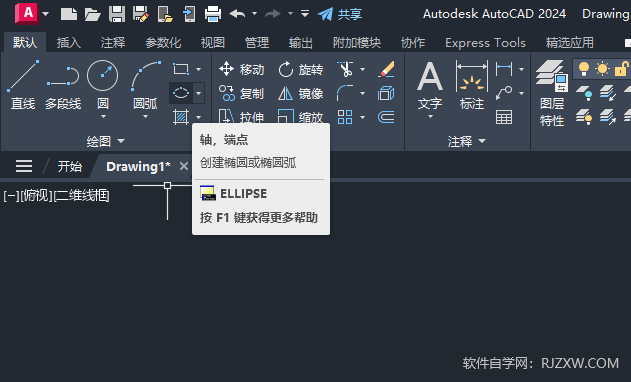Viewport: 631px width, 382px height.
Task: Switch to the 视图 ribbon tab
Action: 213,42
